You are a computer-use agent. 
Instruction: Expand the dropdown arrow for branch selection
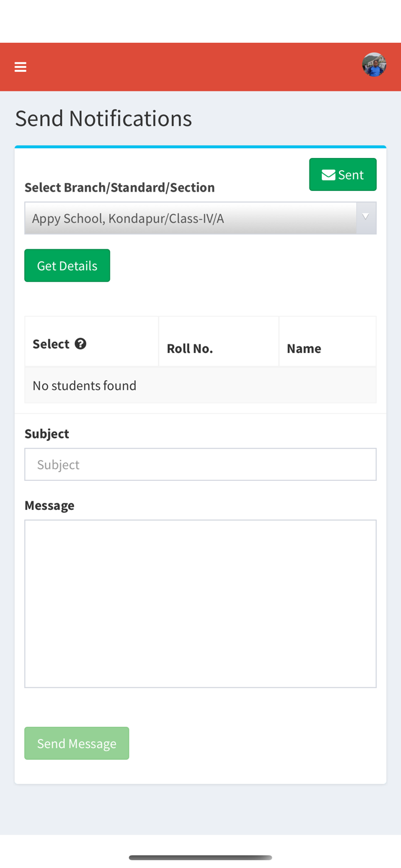pyautogui.click(x=366, y=218)
